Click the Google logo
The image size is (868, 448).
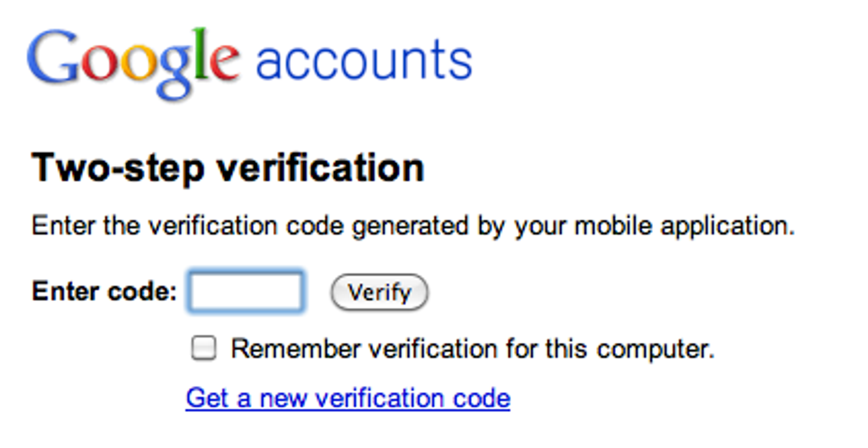(133, 63)
